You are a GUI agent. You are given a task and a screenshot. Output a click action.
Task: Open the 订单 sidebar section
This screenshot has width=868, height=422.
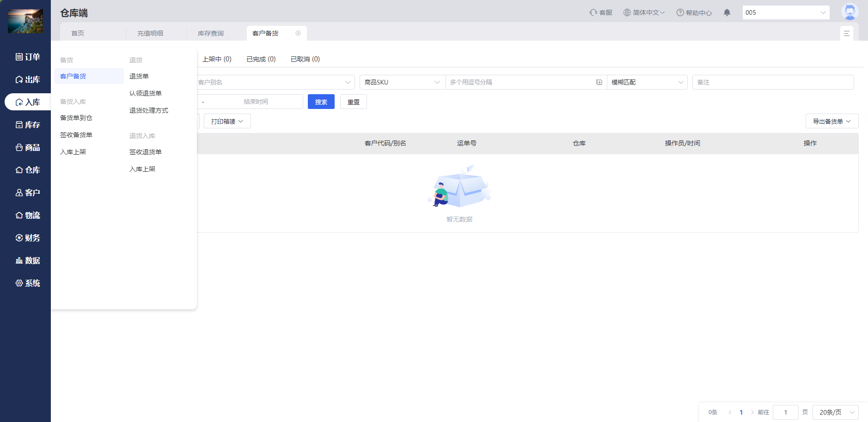(x=28, y=57)
